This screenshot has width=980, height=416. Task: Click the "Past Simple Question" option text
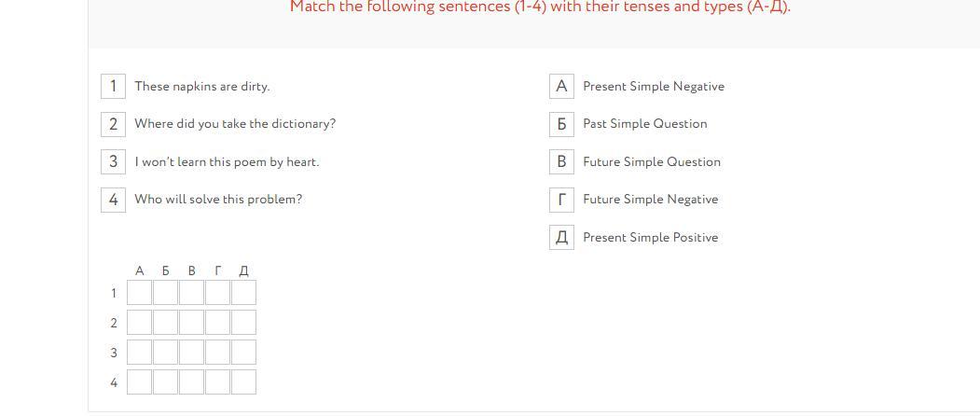tap(645, 124)
